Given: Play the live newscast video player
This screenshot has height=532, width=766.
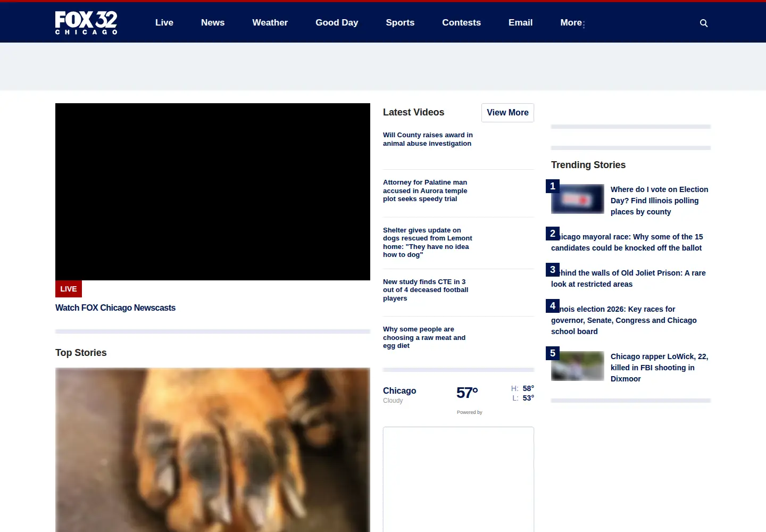Looking at the screenshot, I should (x=213, y=192).
